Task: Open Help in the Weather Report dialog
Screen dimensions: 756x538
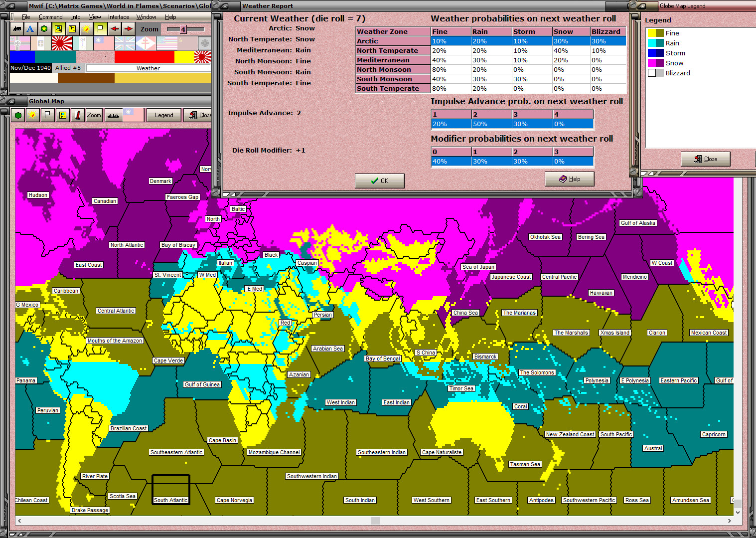Action: click(569, 179)
